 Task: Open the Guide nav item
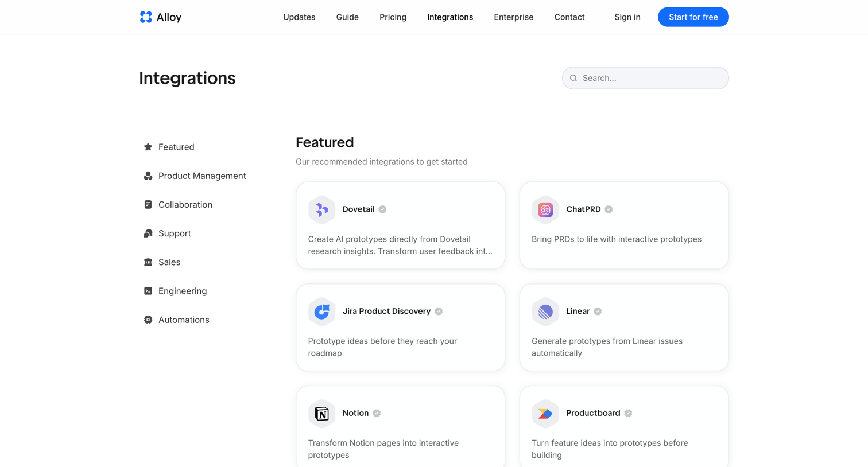(347, 17)
